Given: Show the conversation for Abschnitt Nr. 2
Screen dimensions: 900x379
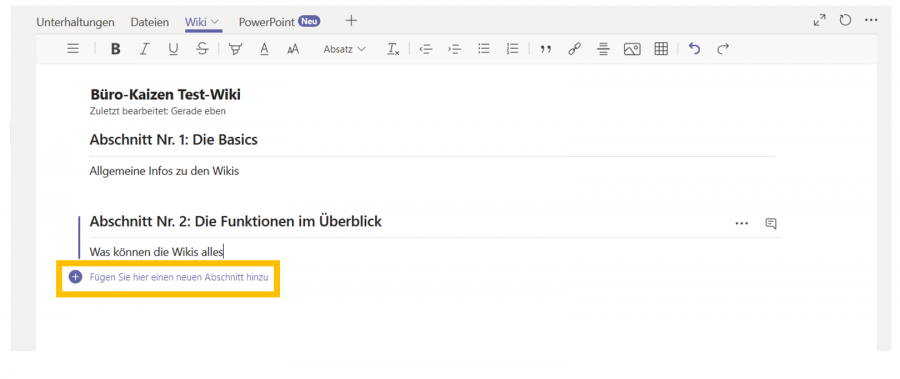Looking at the screenshot, I should [771, 223].
